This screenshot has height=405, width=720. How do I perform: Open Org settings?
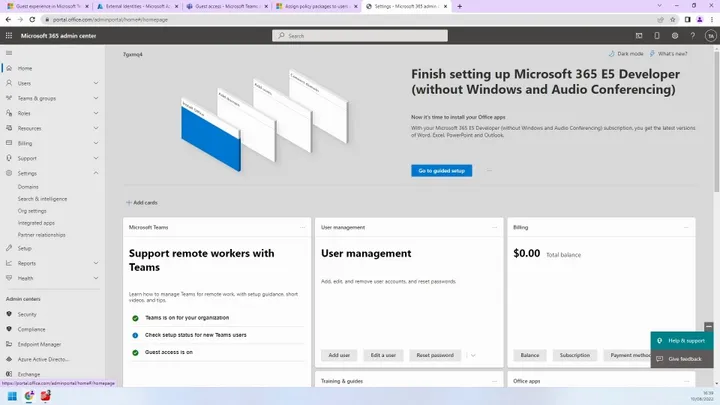[32, 211]
